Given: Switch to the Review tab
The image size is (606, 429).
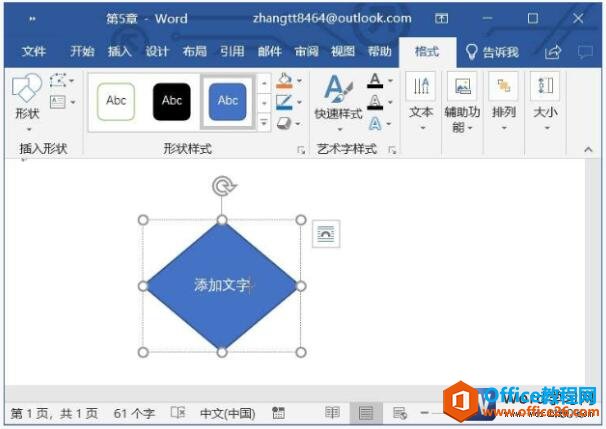Looking at the screenshot, I should [306, 51].
